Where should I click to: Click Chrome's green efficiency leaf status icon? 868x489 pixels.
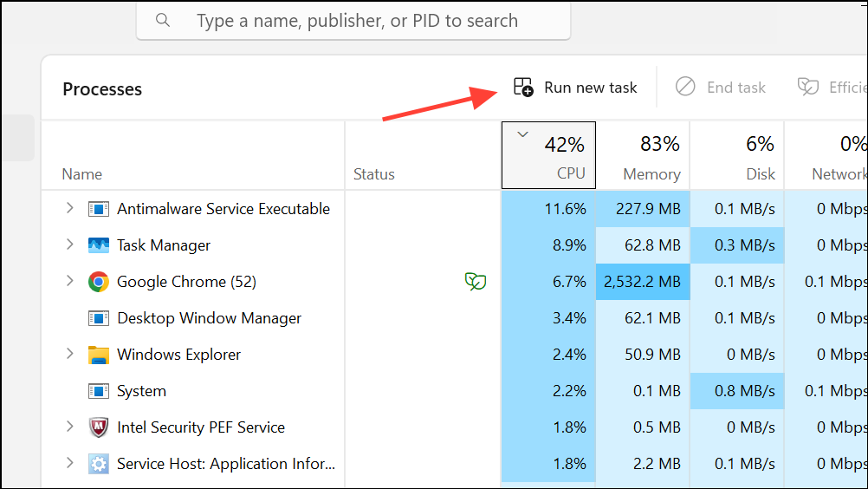point(475,281)
